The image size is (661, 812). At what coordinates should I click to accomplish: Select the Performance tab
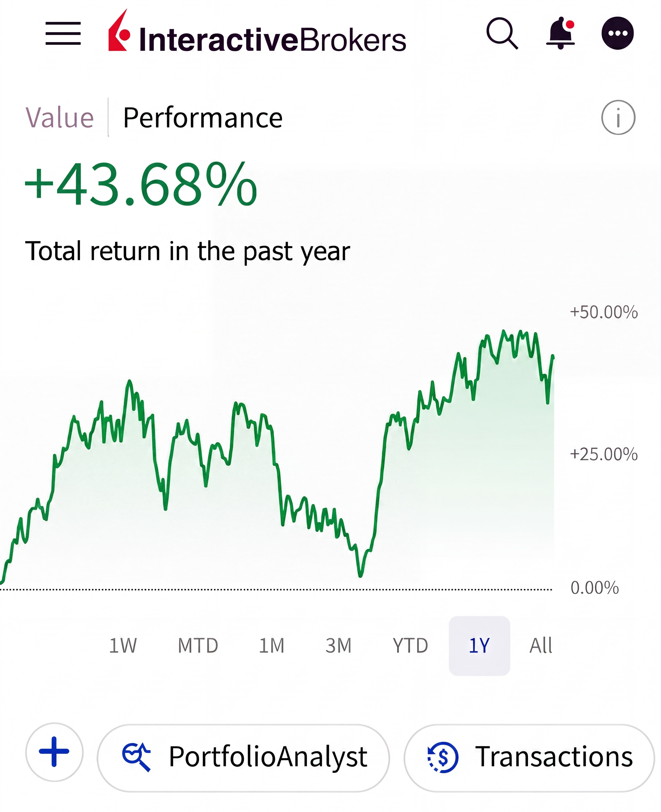coord(203,118)
